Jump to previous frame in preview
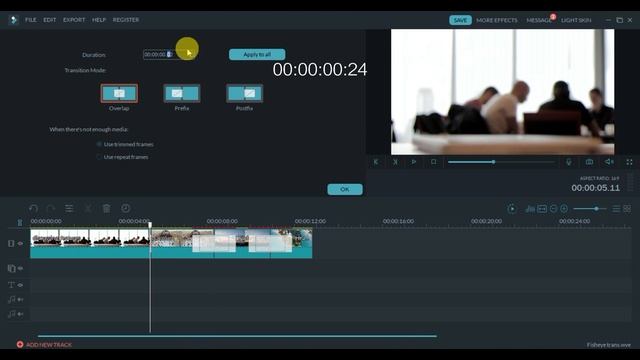Screen dimensions: 640x360 point(376,162)
